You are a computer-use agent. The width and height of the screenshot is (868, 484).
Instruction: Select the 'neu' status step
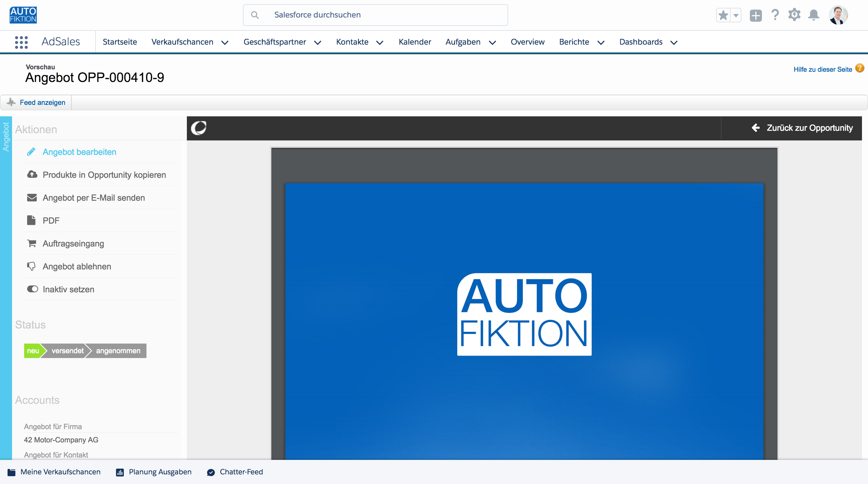pos(33,350)
